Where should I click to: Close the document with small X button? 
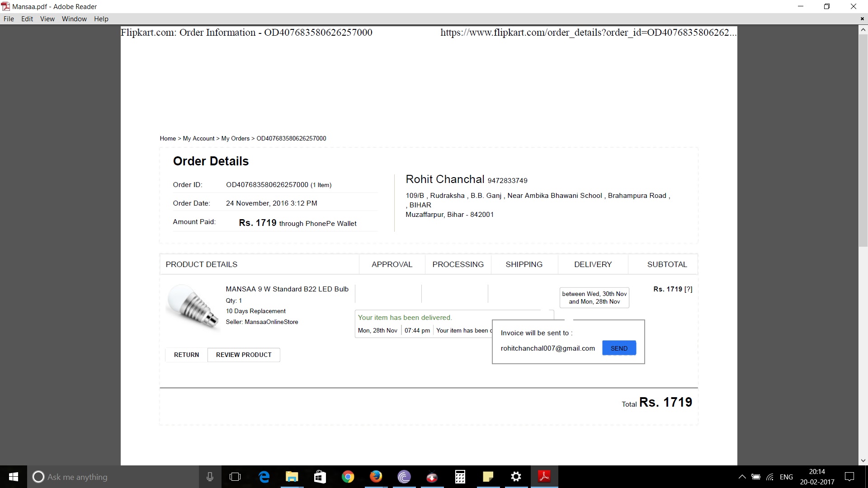(862, 19)
